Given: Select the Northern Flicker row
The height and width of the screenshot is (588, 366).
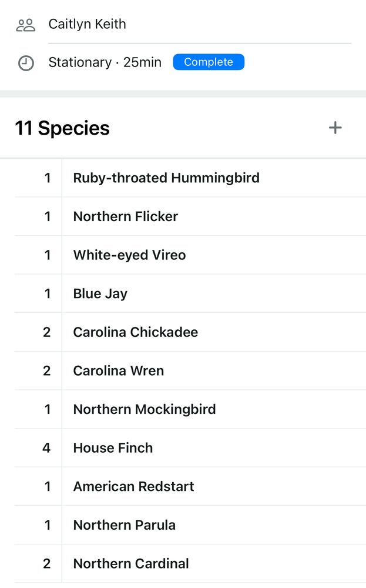Looking at the screenshot, I should click(x=190, y=216).
